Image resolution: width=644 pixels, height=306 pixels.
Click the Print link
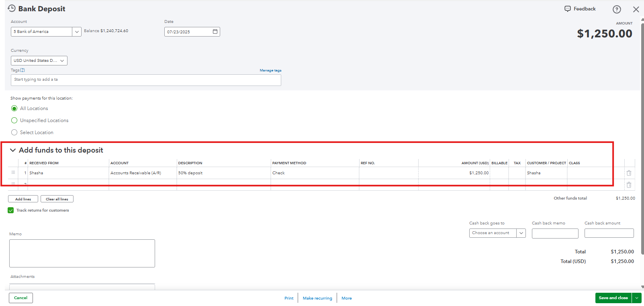coord(289,298)
